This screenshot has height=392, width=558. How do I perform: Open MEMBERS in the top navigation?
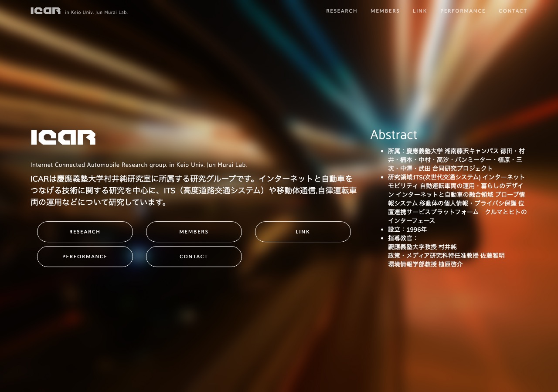coord(385,11)
